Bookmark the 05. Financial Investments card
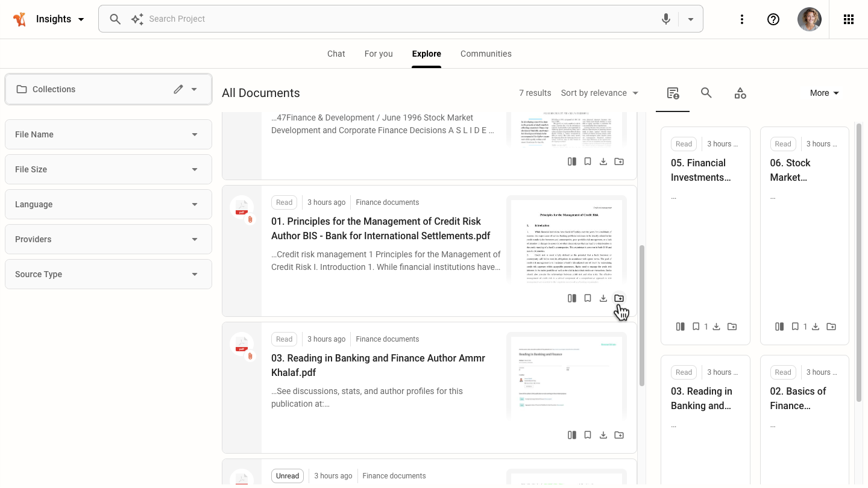This screenshot has width=868, height=488. coord(696,327)
